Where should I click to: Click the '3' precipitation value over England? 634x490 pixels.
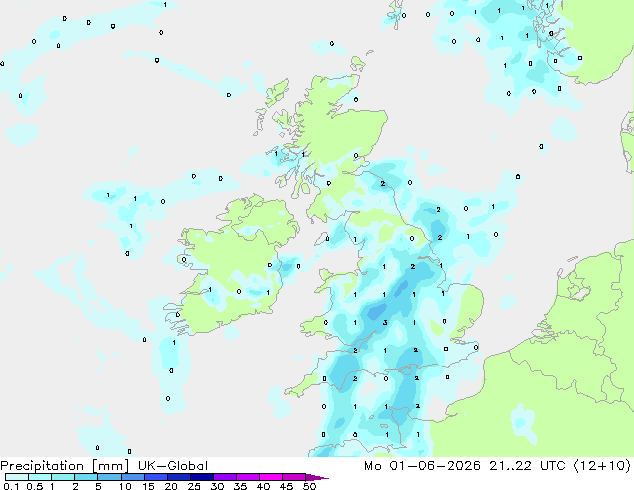pos(385,323)
